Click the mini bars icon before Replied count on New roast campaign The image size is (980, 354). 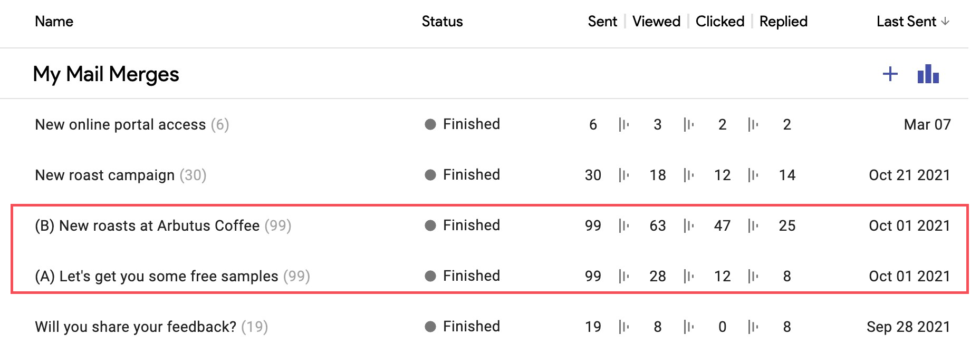pos(753,174)
